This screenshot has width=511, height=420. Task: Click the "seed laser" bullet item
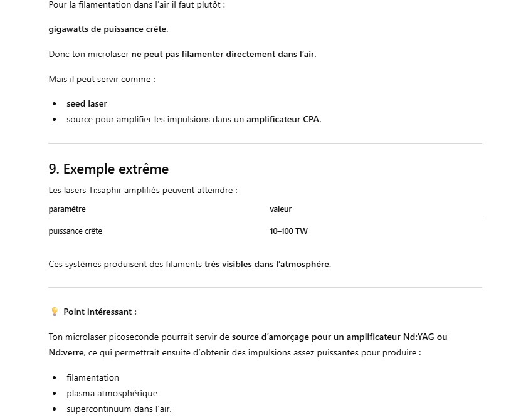[87, 103]
